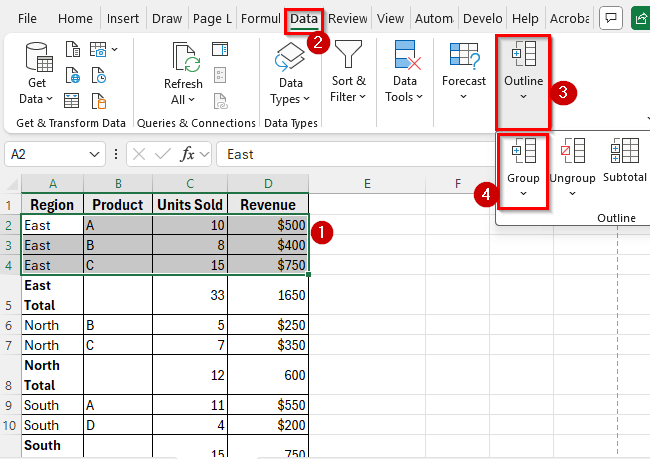
Task: Click From Table/Range icon
Action: [x=71, y=100]
